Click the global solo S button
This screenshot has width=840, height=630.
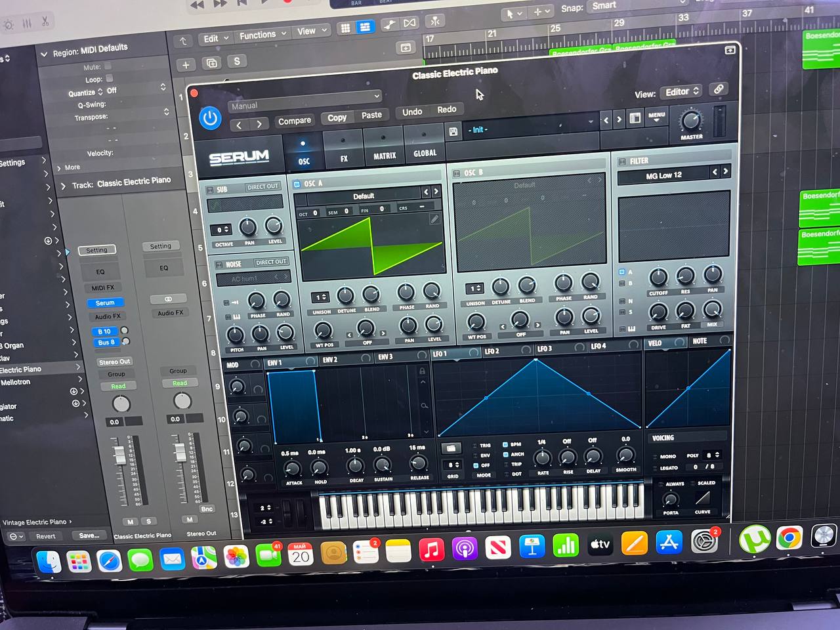236,61
